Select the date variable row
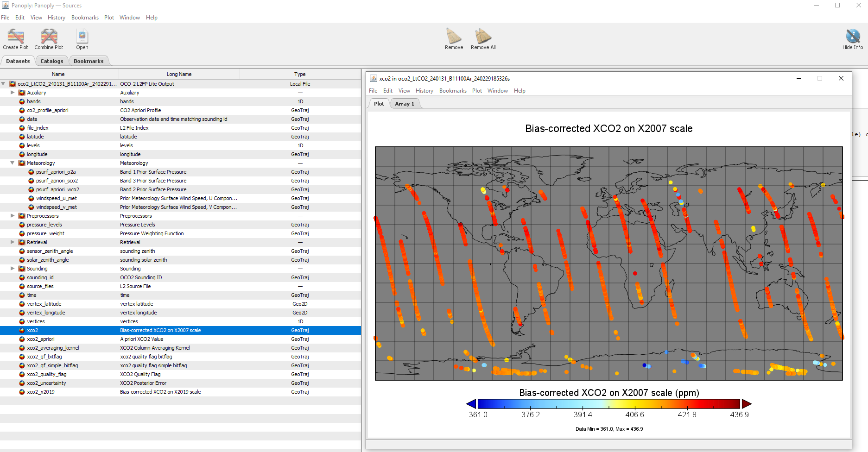Image resolution: width=868 pixels, height=452 pixels. click(x=180, y=119)
